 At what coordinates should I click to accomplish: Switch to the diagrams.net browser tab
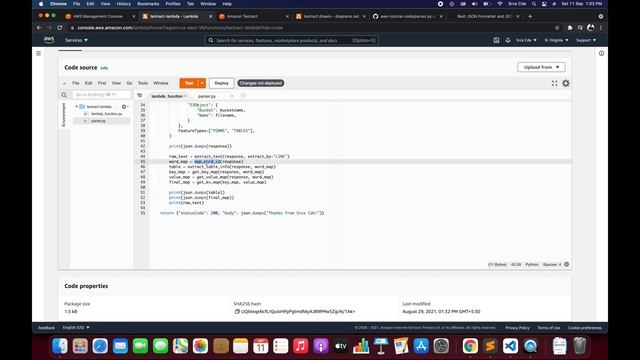(331, 16)
